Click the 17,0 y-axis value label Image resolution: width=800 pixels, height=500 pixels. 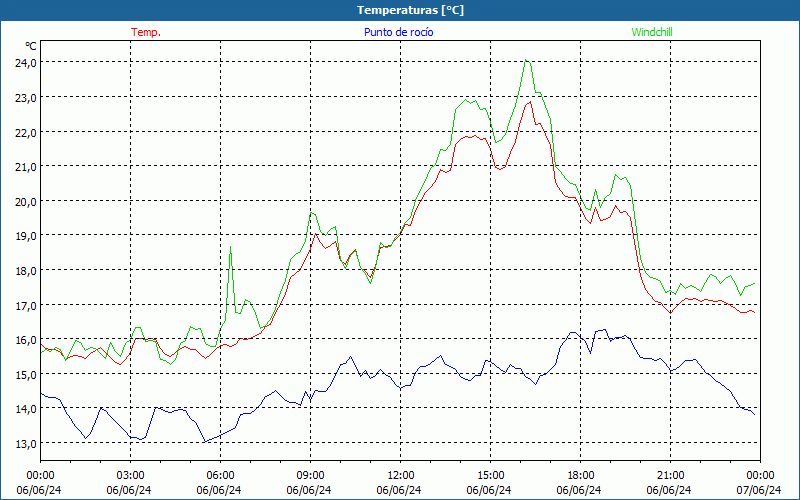25,305
